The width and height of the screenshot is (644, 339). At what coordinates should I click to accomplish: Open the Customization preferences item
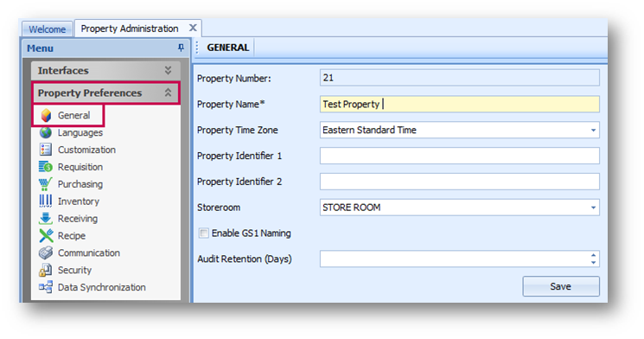pyautogui.click(x=86, y=150)
